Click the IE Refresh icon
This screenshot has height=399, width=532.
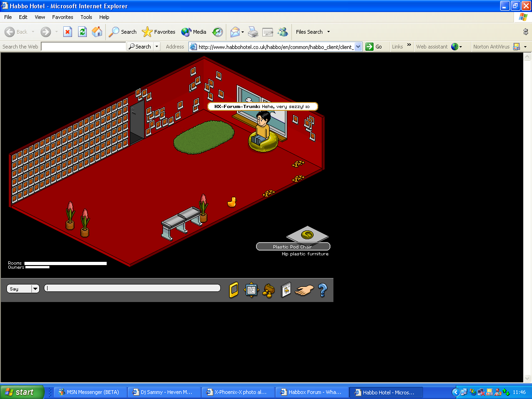point(82,32)
